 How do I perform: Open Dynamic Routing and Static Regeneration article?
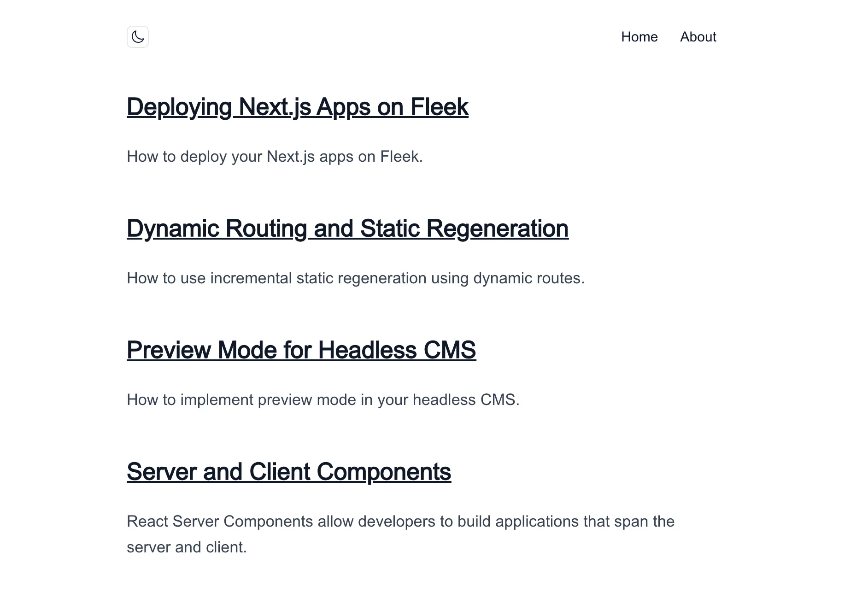tap(347, 229)
